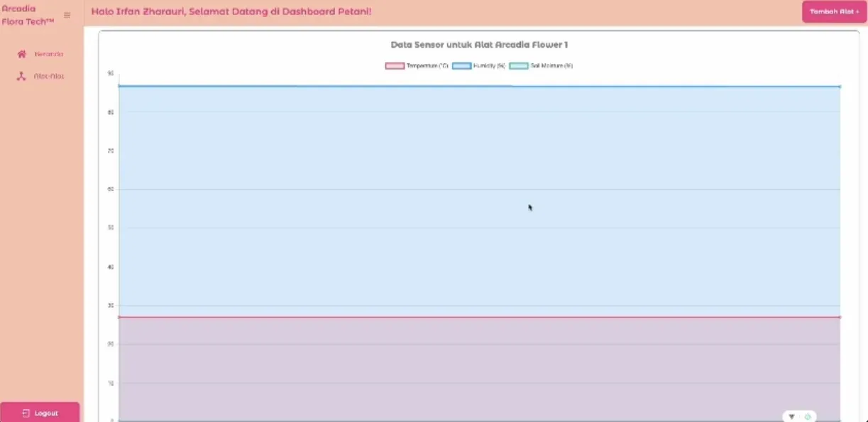Screen dimensions: 868x422
Task: Click the Temperature (°C) legend label
Action: 427,65
